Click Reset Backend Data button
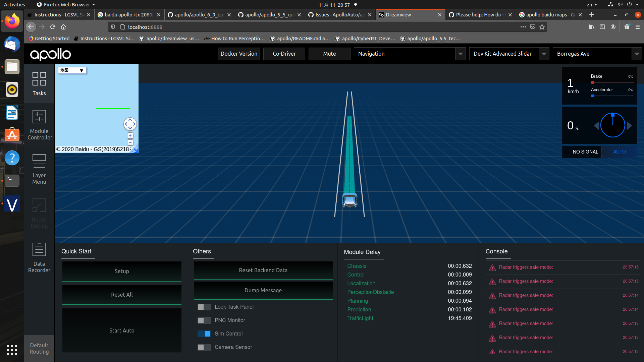The height and width of the screenshot is (362, 644). (263, 270)
